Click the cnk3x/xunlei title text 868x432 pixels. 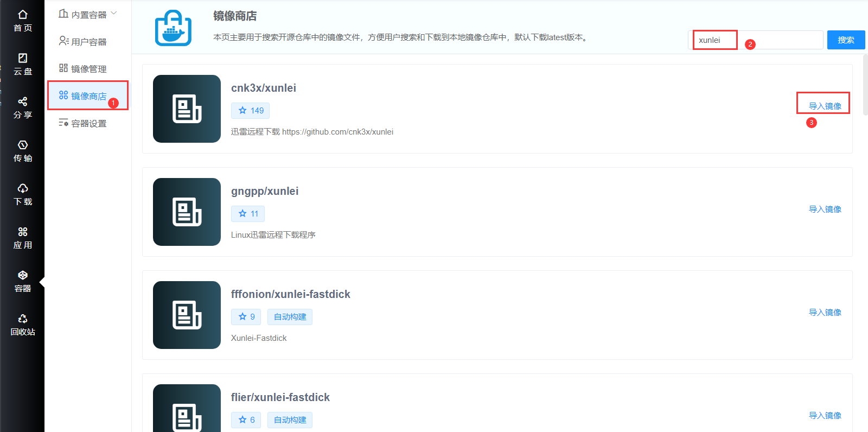click(x=264, y=88)
